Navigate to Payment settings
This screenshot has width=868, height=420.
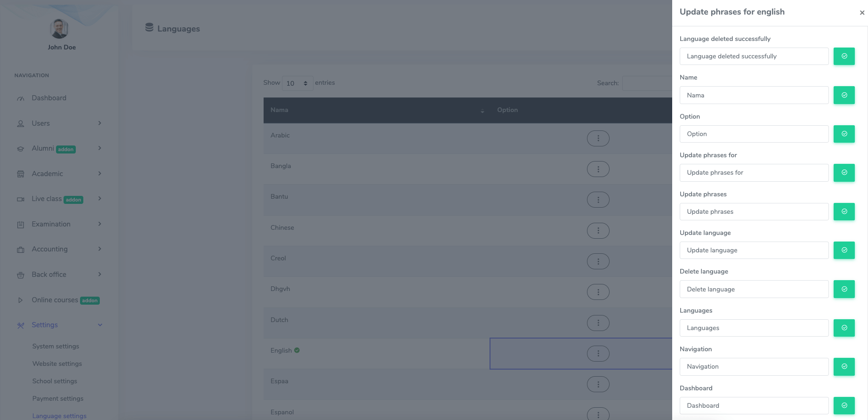click(x=58, y=398)
